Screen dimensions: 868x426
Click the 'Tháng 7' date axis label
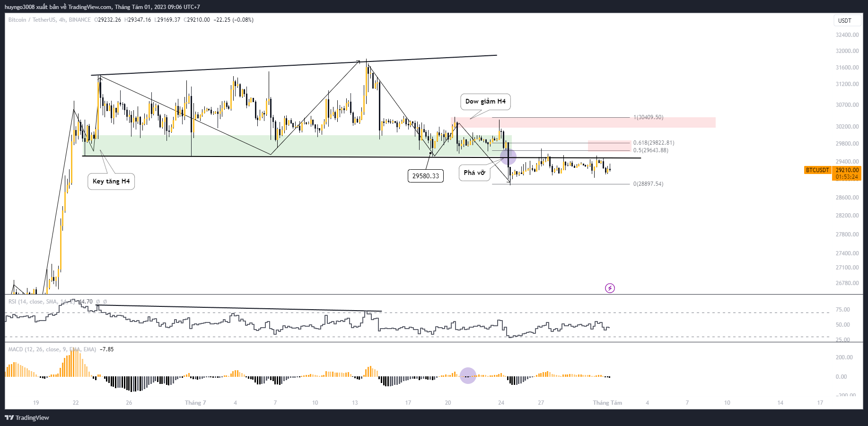coord(195,403)
